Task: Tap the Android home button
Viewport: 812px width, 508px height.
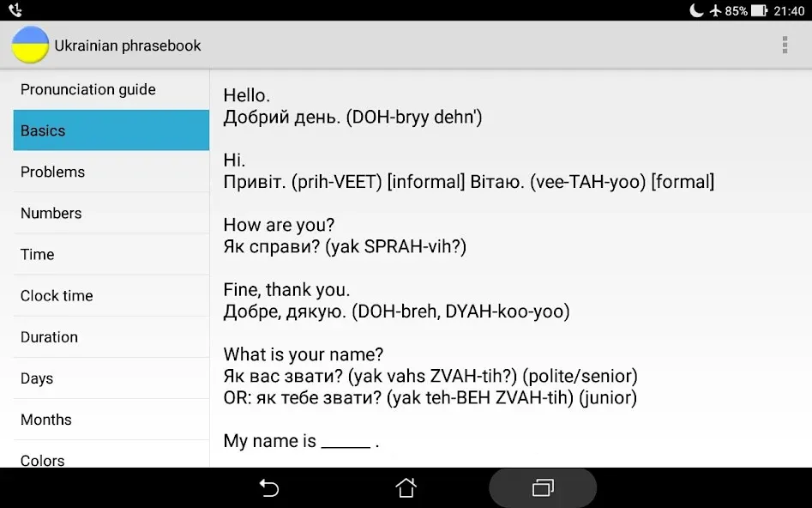Action: tap(406, 487)
